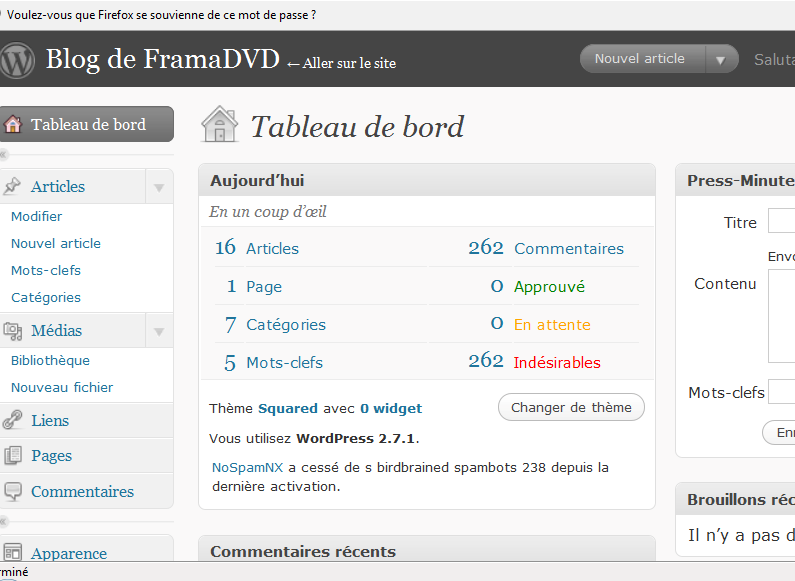Click the Brouillons récents widget header
This screenshot has height=581, width=795.
[736, 499]
